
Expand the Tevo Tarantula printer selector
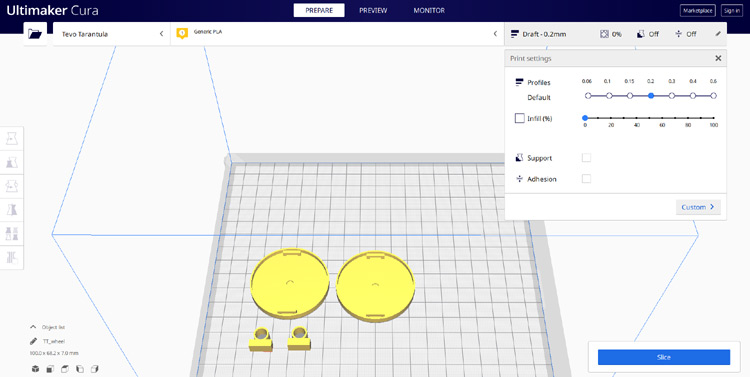(111, 34)
